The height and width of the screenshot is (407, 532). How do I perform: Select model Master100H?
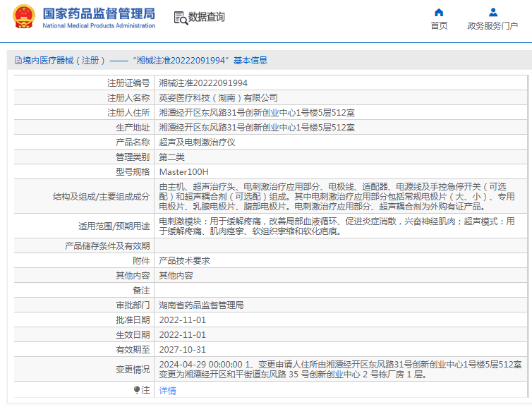(x=184, y=172)
